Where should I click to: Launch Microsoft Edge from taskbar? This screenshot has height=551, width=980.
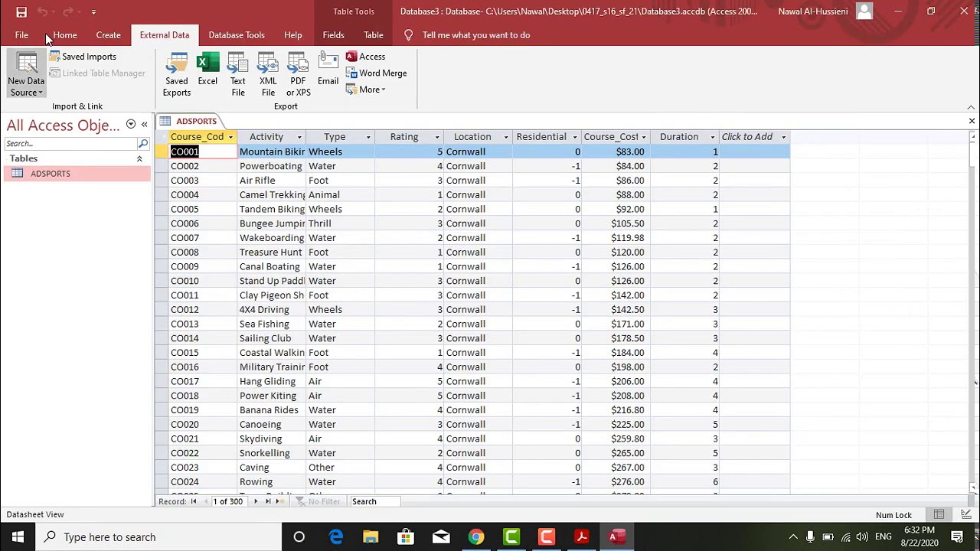click(x=335, y=537)
